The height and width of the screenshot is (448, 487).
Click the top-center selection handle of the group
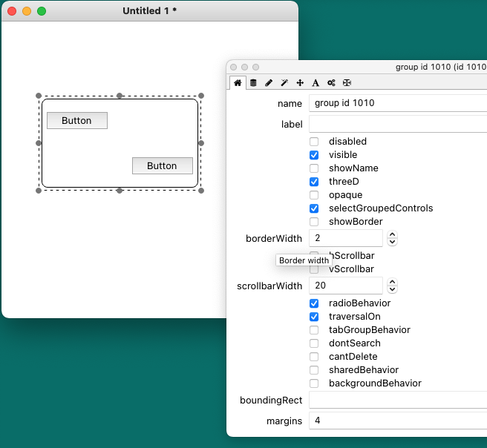120,96
